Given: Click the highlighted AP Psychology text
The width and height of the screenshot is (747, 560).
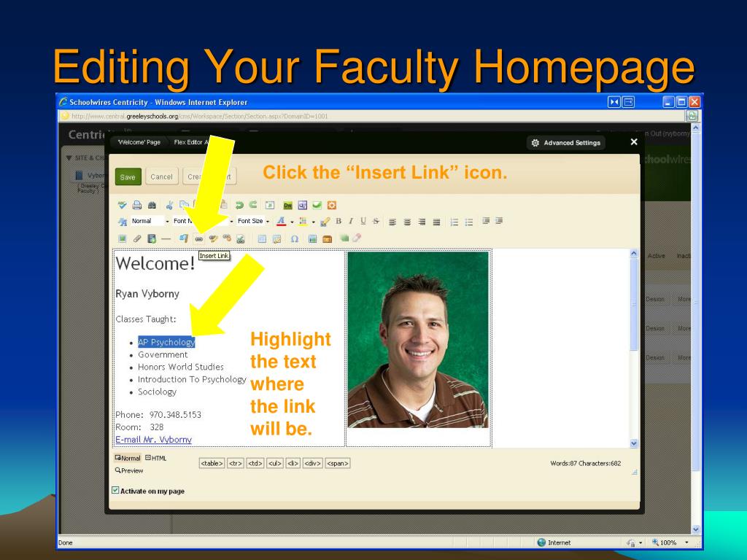Looking at the screenshot, I should pyautogui.click(x=166, y=342).
